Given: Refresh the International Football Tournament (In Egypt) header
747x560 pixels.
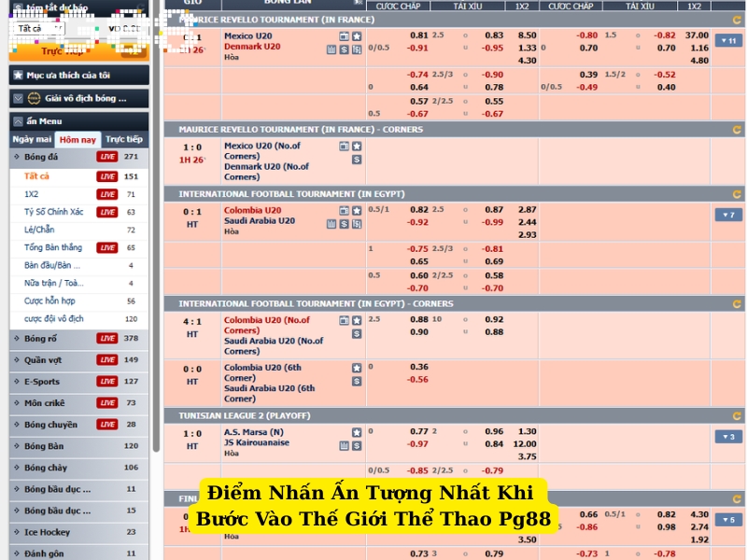Looking at the screenshot, I should [x=737, y=194].
